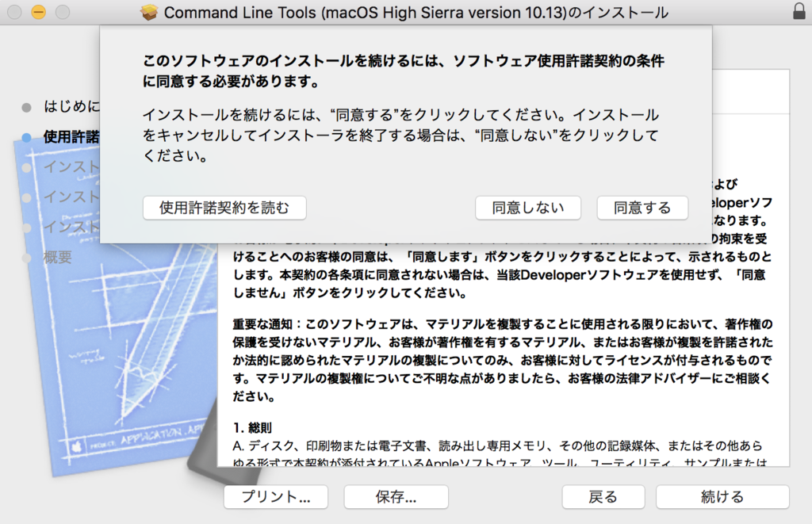Select the 概要 step in sidebar

point(57,258)
